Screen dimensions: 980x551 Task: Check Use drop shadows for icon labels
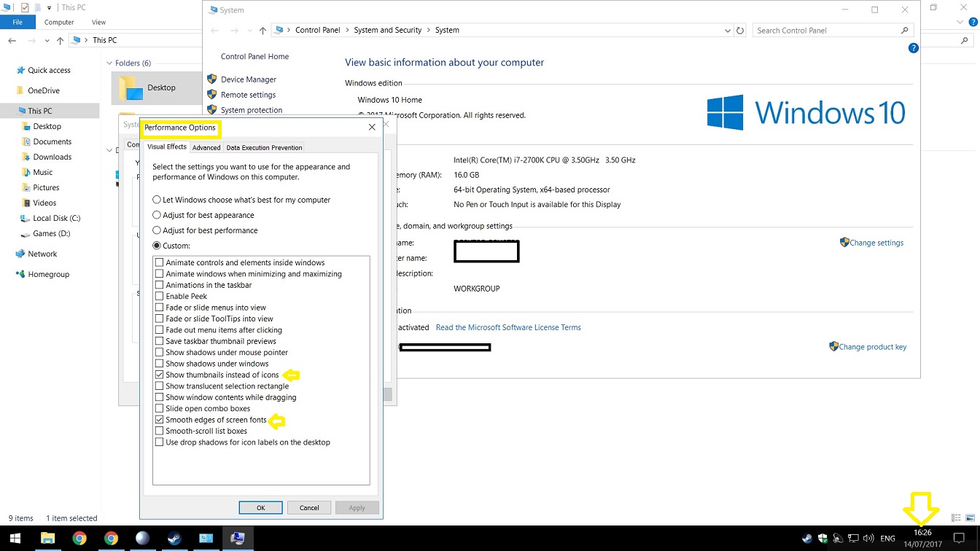click(x=159, y=442)
